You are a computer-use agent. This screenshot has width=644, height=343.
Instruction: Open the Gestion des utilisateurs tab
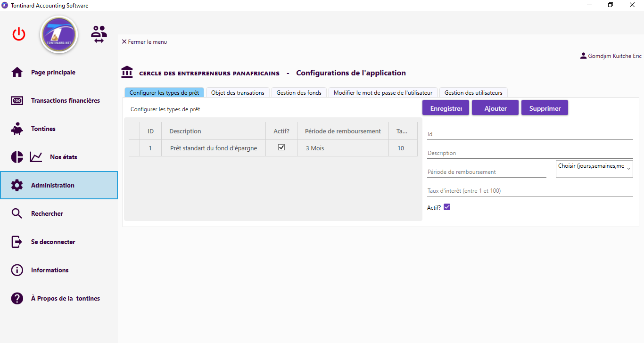coord(473,93)
